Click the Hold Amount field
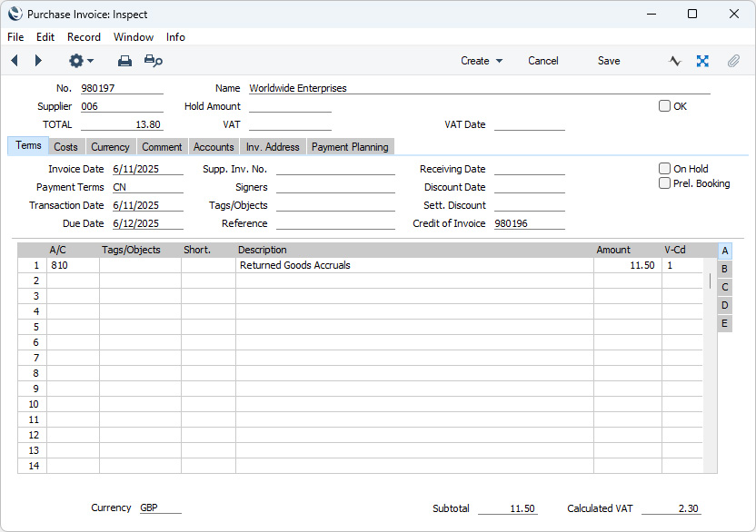The width and height of the screenshot is (756, 532). 290,106
